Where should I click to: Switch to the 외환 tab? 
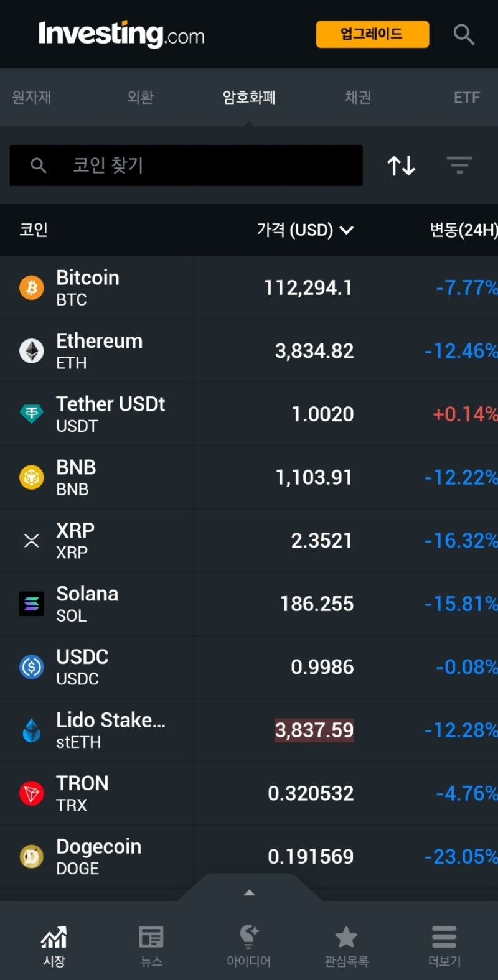click(x=140, y=97)
